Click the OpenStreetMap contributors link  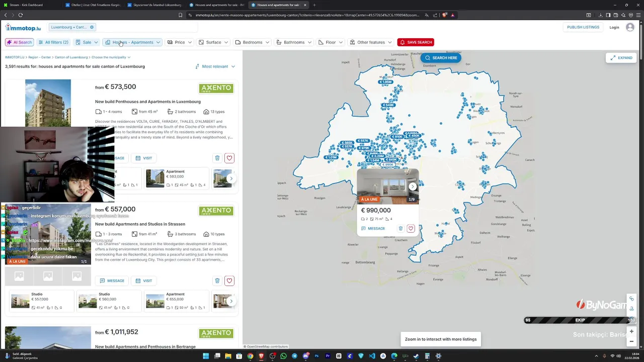point(267,346)
